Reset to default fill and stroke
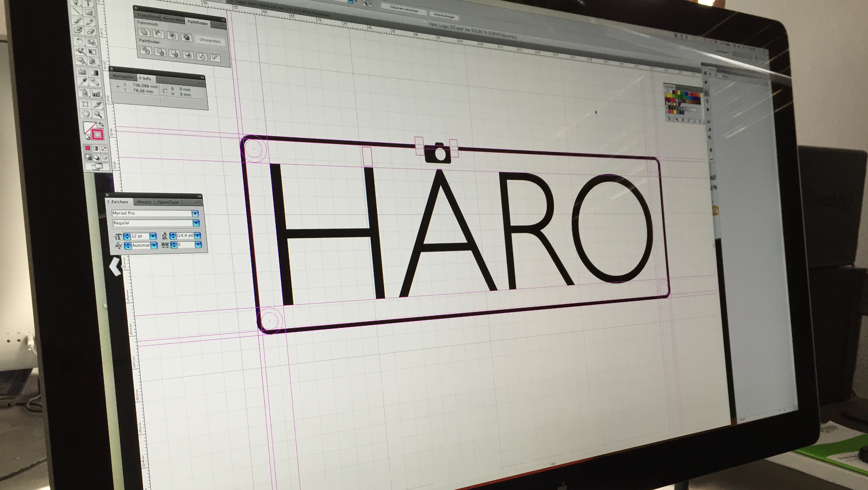The image size is (868, 490). click(87, 137)
